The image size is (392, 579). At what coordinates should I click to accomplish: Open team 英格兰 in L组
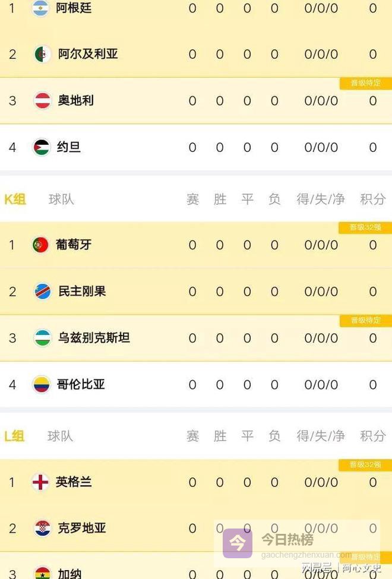[74, 482]
